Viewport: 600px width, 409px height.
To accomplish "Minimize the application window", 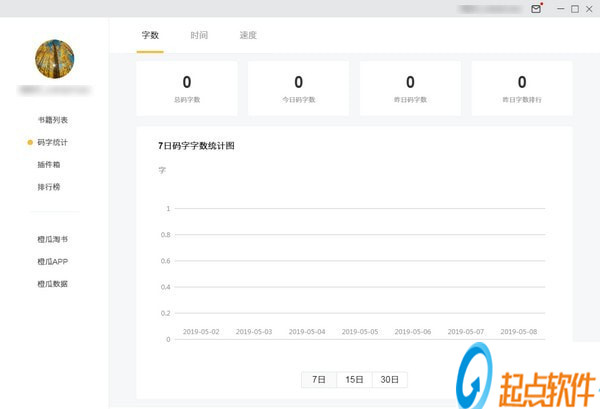I will pos(561,9).
